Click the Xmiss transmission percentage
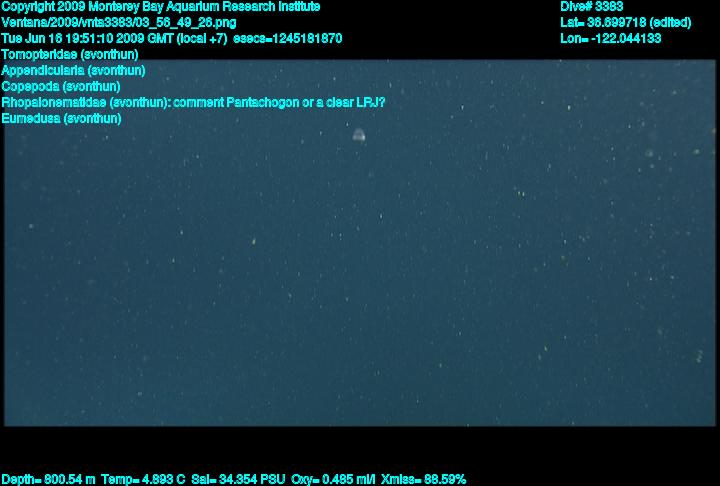The height and width of the screenshot is (486, 720). coord(423,480)
